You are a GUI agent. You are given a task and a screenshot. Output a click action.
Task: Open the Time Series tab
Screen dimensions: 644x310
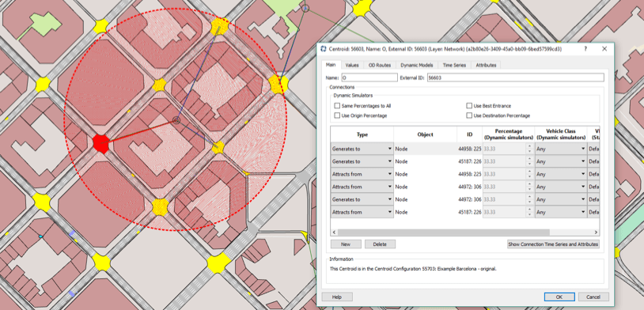454,65
